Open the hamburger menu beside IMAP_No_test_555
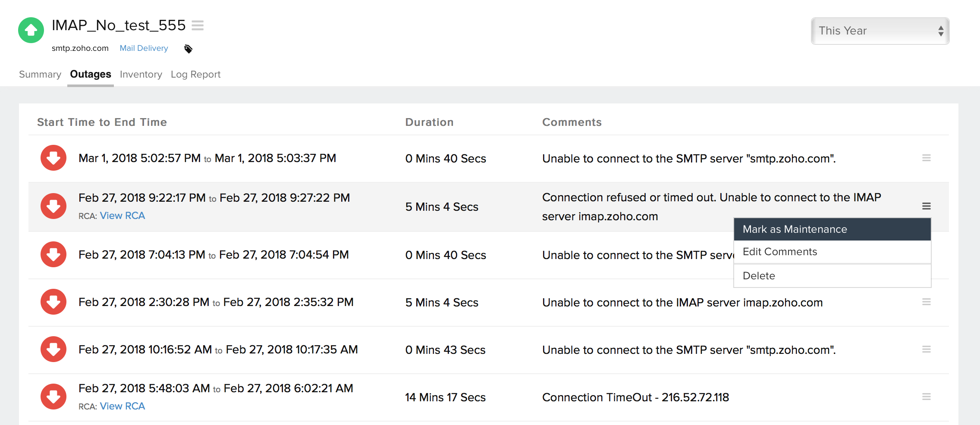 [198, 25]
